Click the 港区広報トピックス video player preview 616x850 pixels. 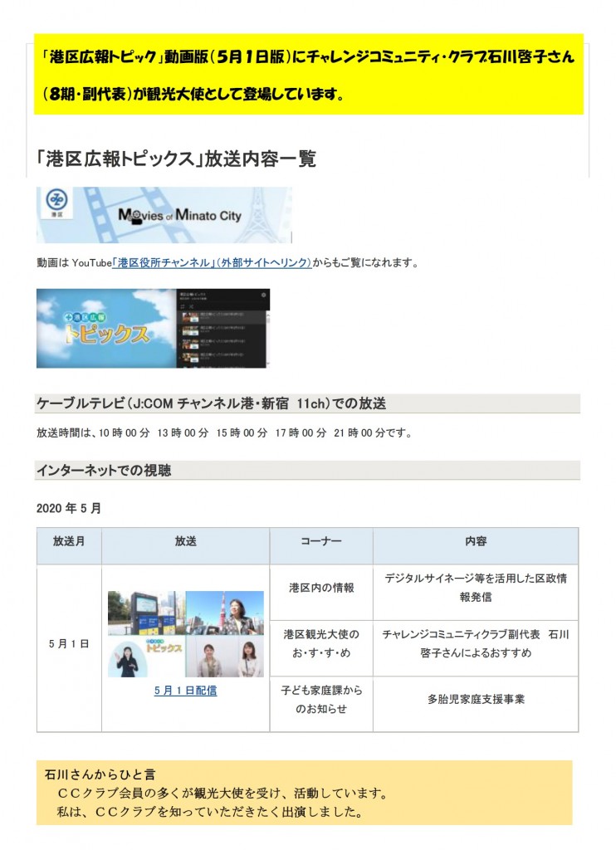coord(106,329)
